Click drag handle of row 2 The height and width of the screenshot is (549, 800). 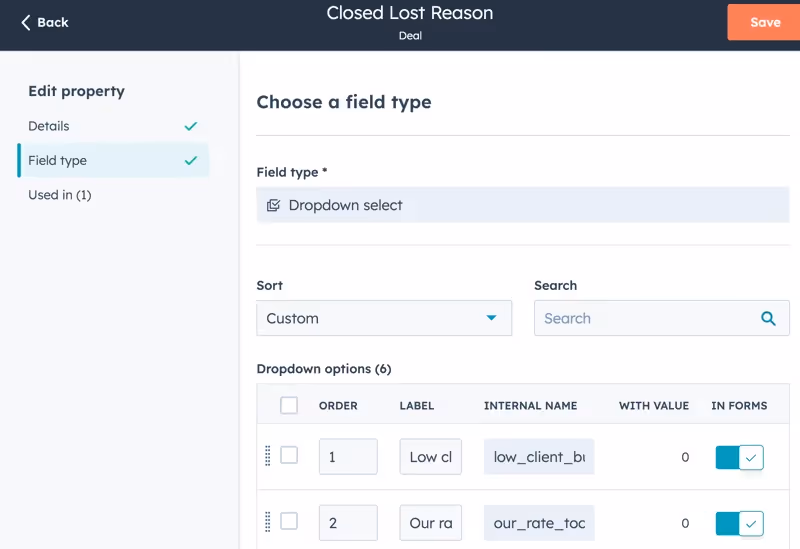tap(267, 522)
